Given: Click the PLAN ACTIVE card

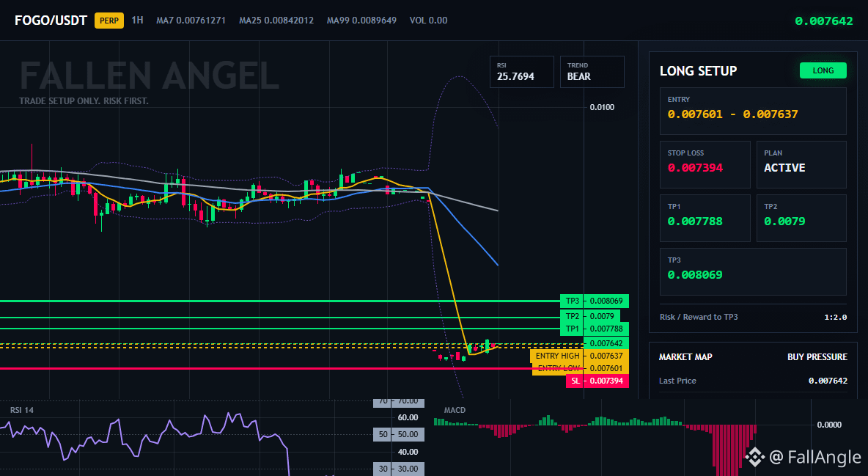Looking at the screenshot, I should point(801,164).
